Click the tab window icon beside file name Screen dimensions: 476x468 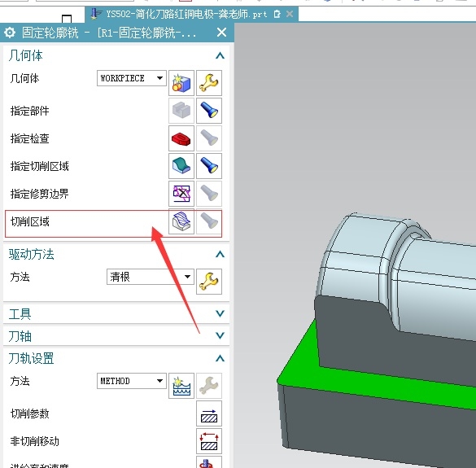(277, 14)
